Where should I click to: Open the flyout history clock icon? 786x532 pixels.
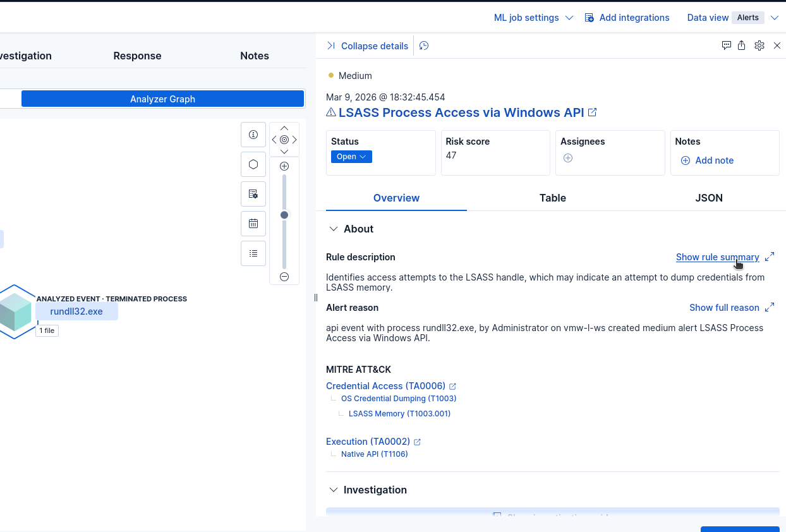[424, 45]
